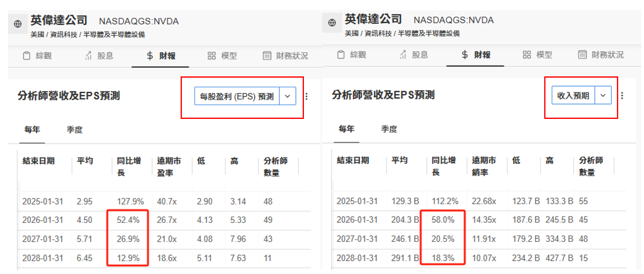644x274 pixels.
Task: Expand the chevron beside 收入預期
Action: click(603, 95)
